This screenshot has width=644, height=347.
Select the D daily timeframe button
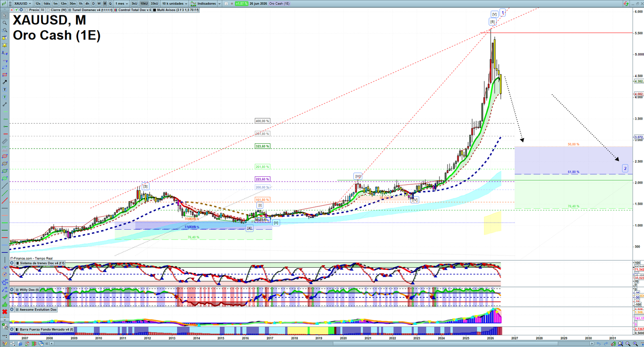pyautogui.click(x=93, y=4)
